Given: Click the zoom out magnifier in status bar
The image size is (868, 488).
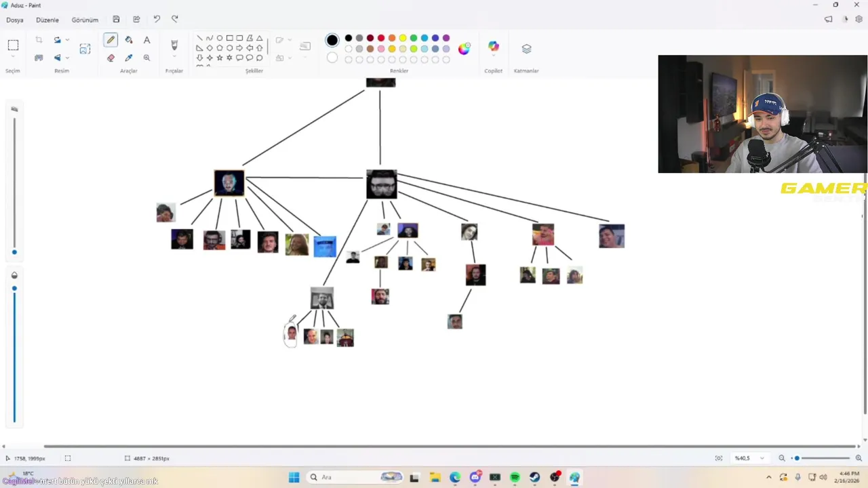Looking at the screenshot, I should 782,458.
